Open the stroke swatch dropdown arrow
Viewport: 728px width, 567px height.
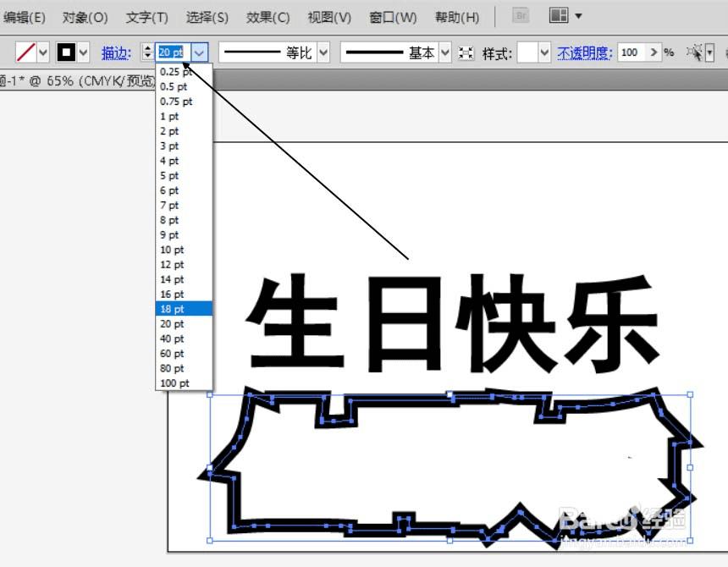[x=84, y=52]
